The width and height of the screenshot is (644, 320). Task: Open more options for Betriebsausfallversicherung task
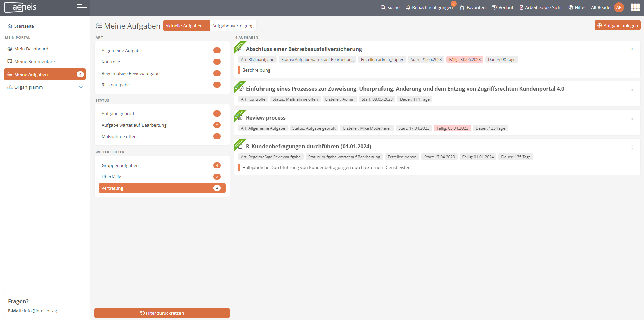(632, 50)
